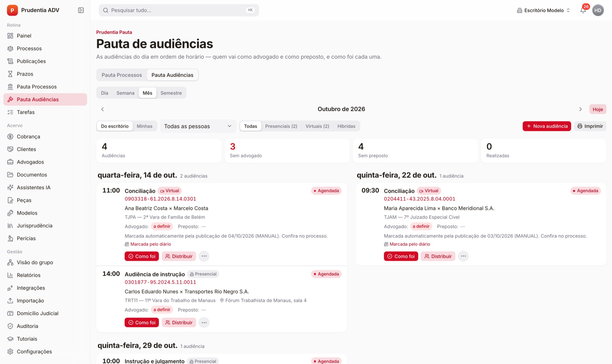The image size is (612, 364).
Task: Show Todas hearing types
Action: point(251,126)
